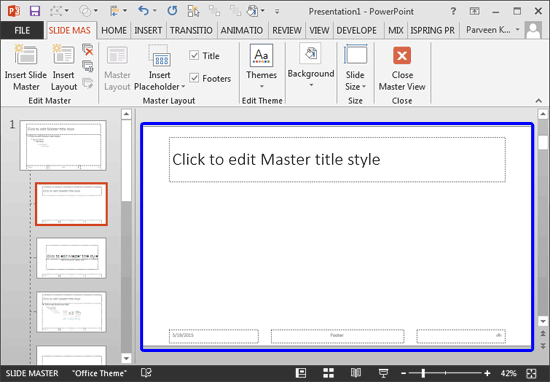Screen dimensions: 550x382
Task: Open the Themes dropdown arrow
Action: (262, 86)
